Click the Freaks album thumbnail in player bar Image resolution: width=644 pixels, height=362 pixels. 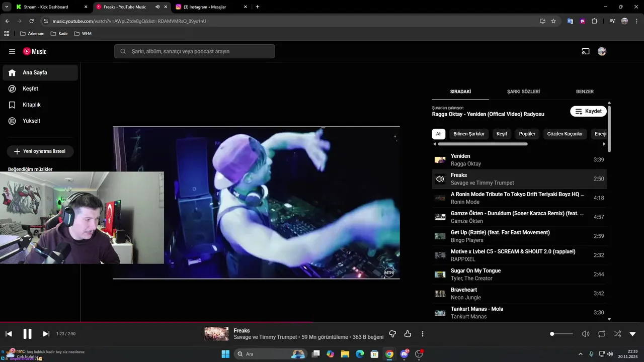point(216,334)
